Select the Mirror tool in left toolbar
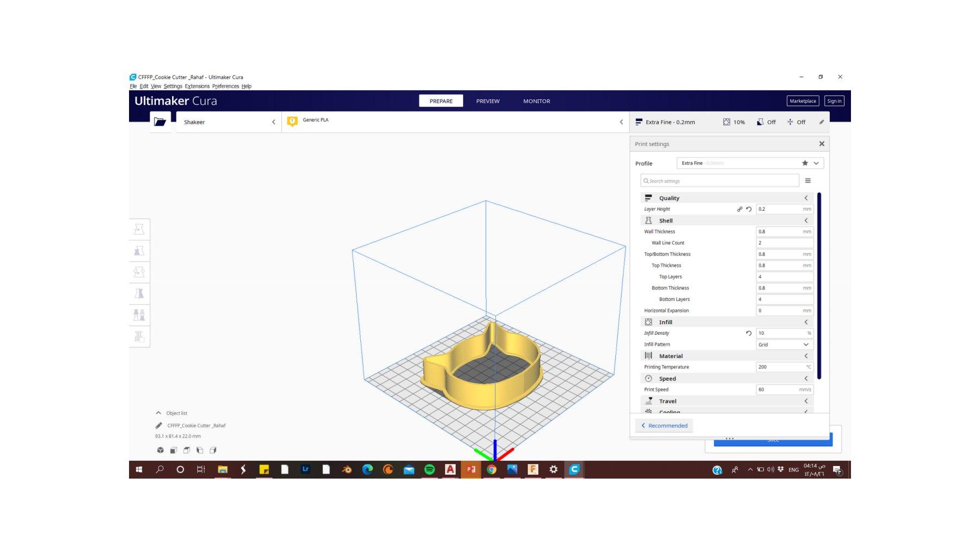Viewport: 980px width, 551px height. pos(139,293)
